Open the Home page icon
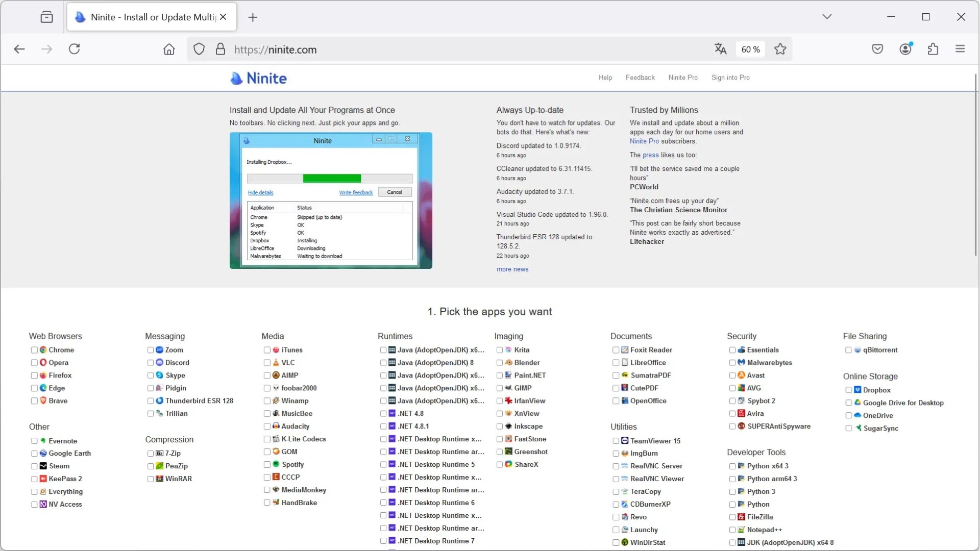This screenshot has height=551, width=980. tap(169, 49)
